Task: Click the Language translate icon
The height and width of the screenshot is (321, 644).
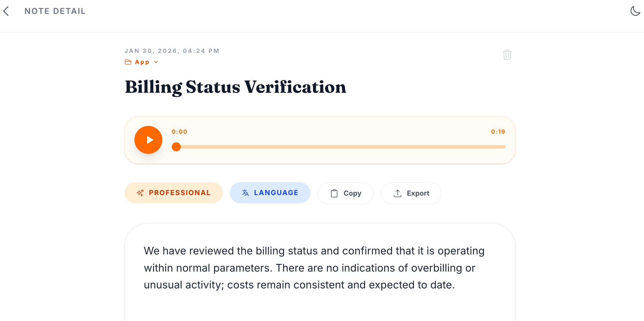Action: (245, 193)
